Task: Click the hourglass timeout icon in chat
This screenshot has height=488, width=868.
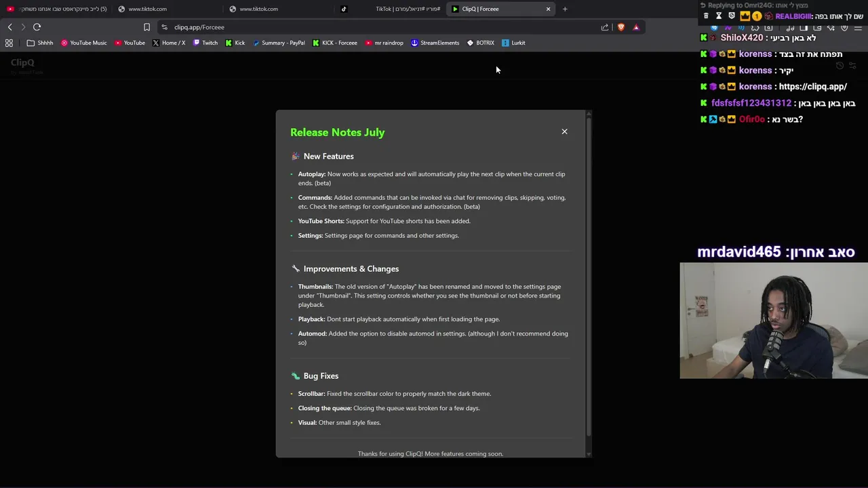Action: (719, 16)
